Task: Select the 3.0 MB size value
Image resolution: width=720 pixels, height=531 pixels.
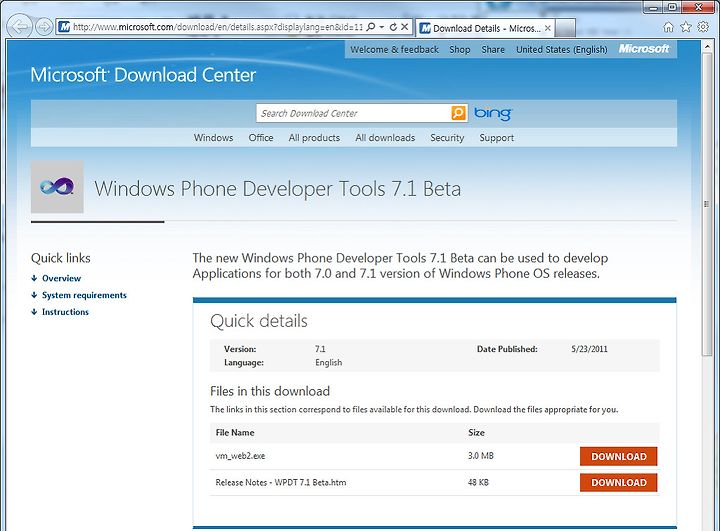Action: point(481,456)
